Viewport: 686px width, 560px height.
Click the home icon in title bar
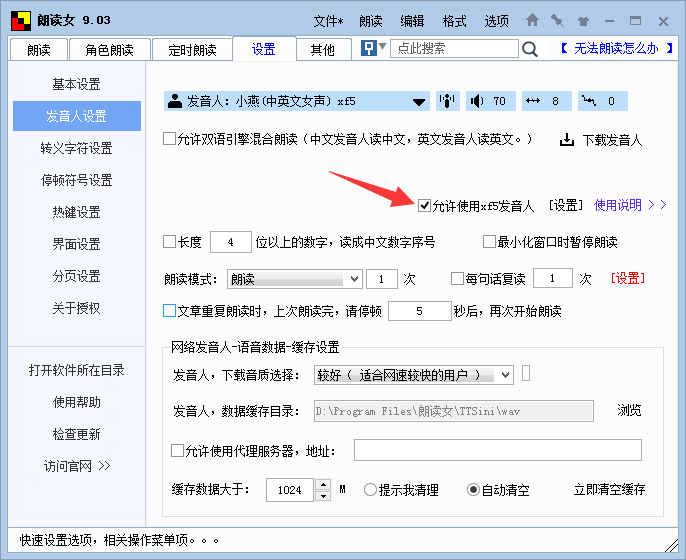coord(532,20)
